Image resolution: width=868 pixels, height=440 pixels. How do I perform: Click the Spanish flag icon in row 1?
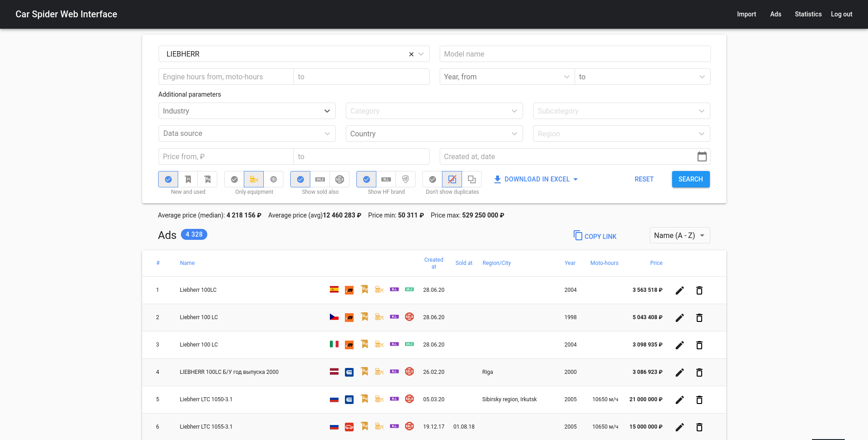click(x=334, y=290)
